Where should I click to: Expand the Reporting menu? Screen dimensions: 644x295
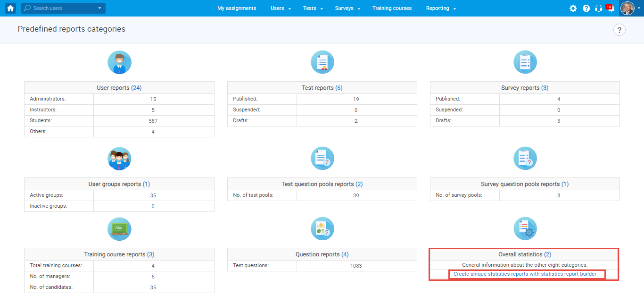(441, 8)
